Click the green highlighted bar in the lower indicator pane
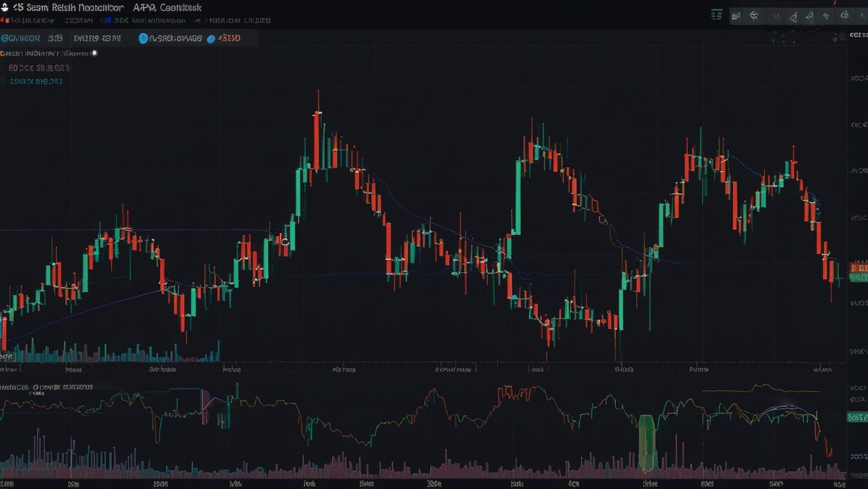This screenshot has height=489, width=868. (647, 443)
